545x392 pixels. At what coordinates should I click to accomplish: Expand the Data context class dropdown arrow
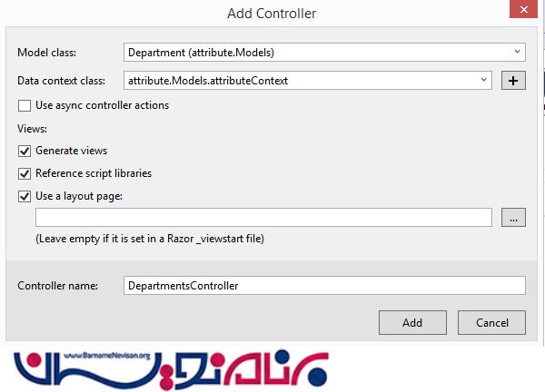483,80
